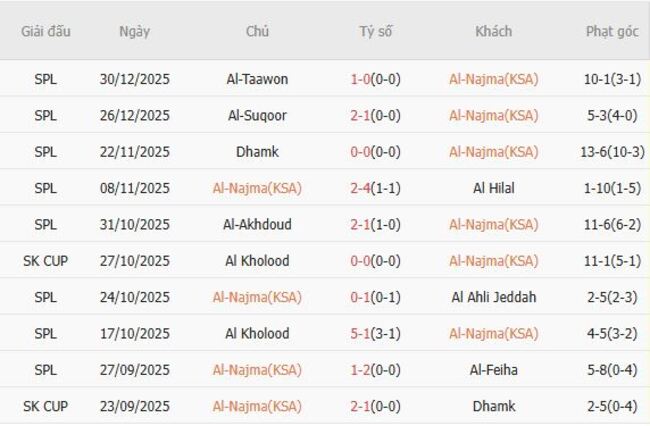Click Dhamk as away team on 23/09/2025

pyautogui.click(x=493, y=406)
